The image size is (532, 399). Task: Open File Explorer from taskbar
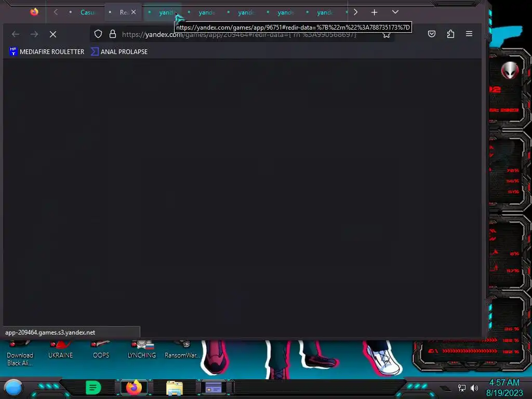(x=175, y=388)
